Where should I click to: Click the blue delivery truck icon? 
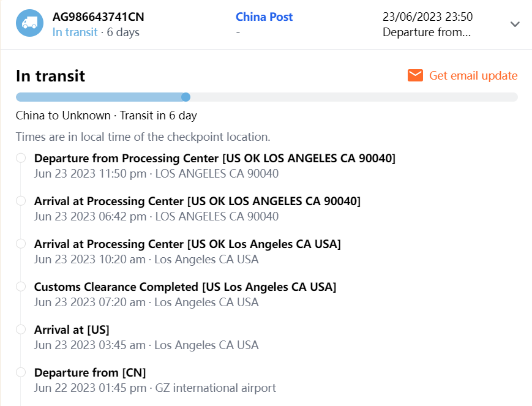29,23
